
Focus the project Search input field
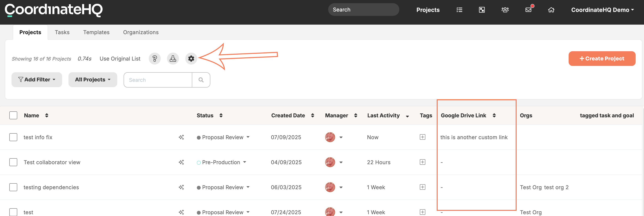(158, 80)
